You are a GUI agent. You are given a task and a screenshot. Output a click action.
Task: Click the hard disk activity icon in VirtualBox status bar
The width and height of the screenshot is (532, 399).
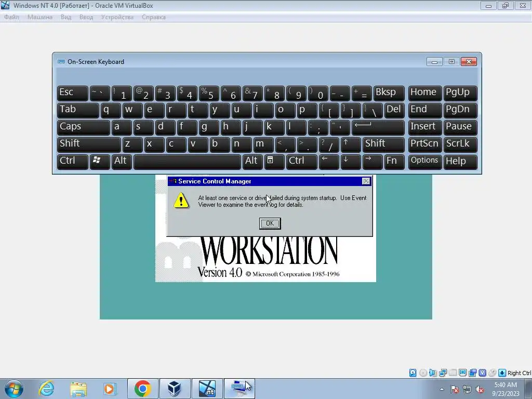(413, 373)
